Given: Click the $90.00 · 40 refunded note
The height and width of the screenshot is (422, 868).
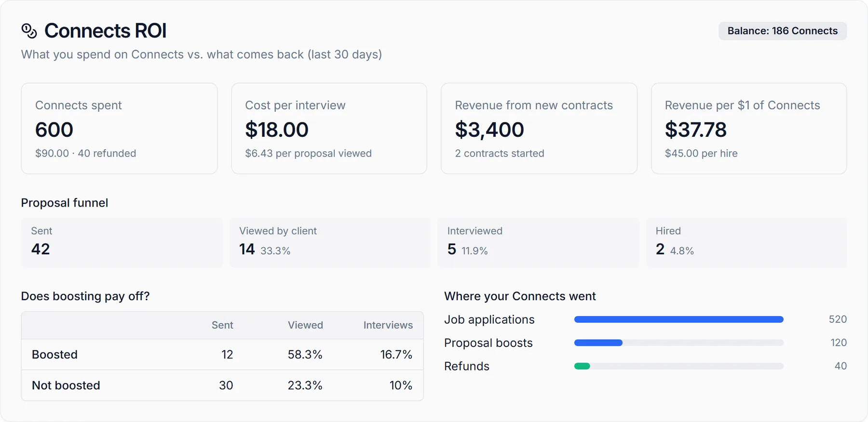Looking at the screenshot, I should [85, 153].
